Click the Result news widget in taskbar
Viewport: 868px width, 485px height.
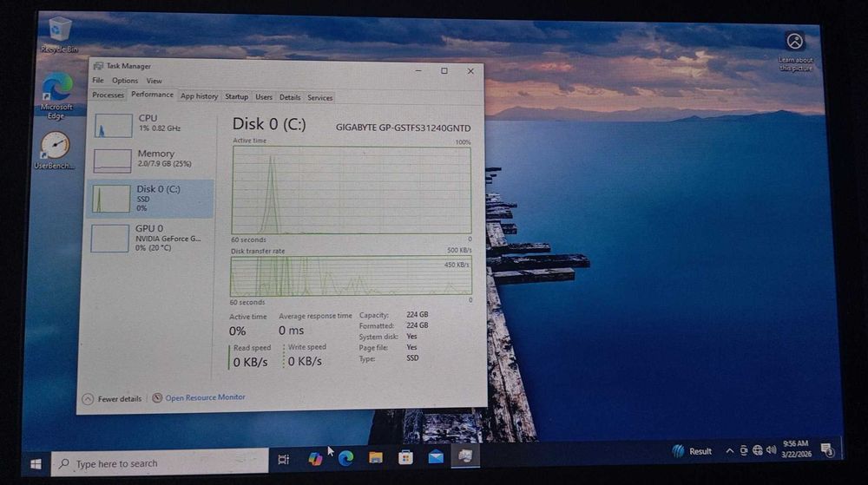coord(692,451)
